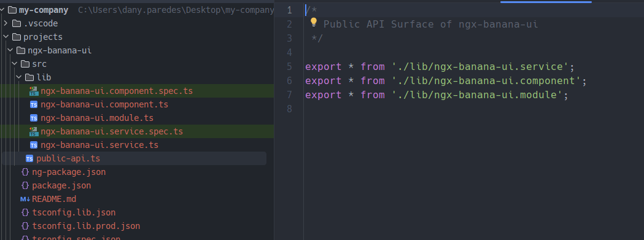Click the .vscode folder icon
Screen dimensions: 644x240
[x=17, y=23]
